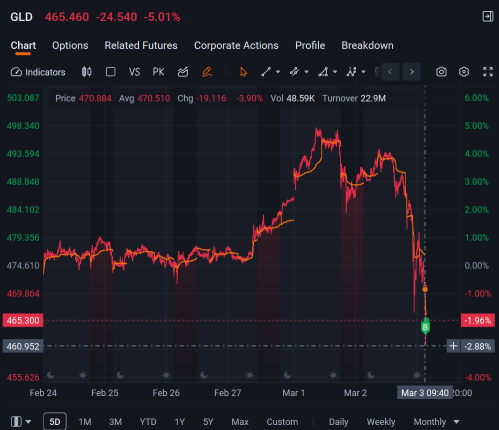Click the 460.952 crosshair price label
Viewport: 499px width, 430px height.
coord(23,346)
